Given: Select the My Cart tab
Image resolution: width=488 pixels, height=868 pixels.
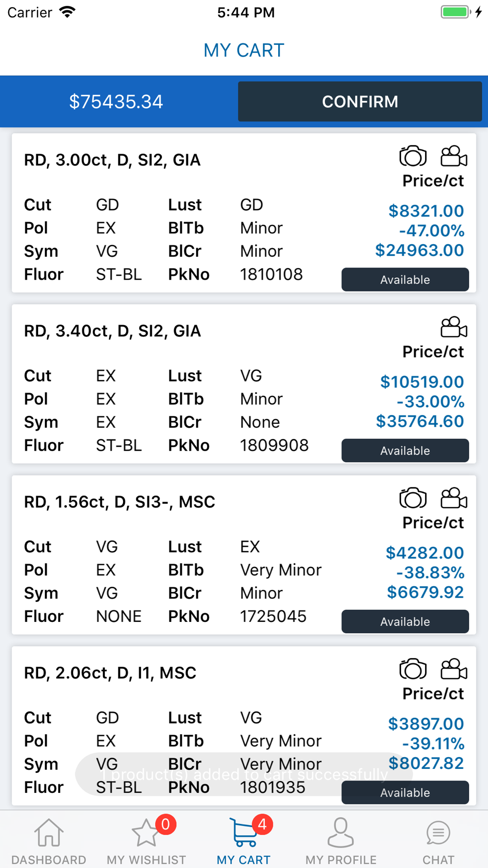Looking at the screenshot, I should [x=244, y=841].
